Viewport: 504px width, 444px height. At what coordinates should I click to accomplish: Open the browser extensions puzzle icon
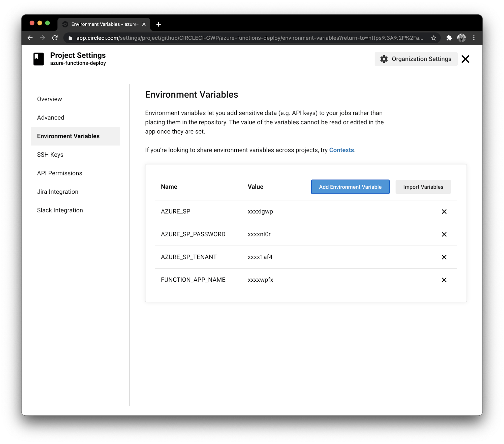(x=449, y=38)
